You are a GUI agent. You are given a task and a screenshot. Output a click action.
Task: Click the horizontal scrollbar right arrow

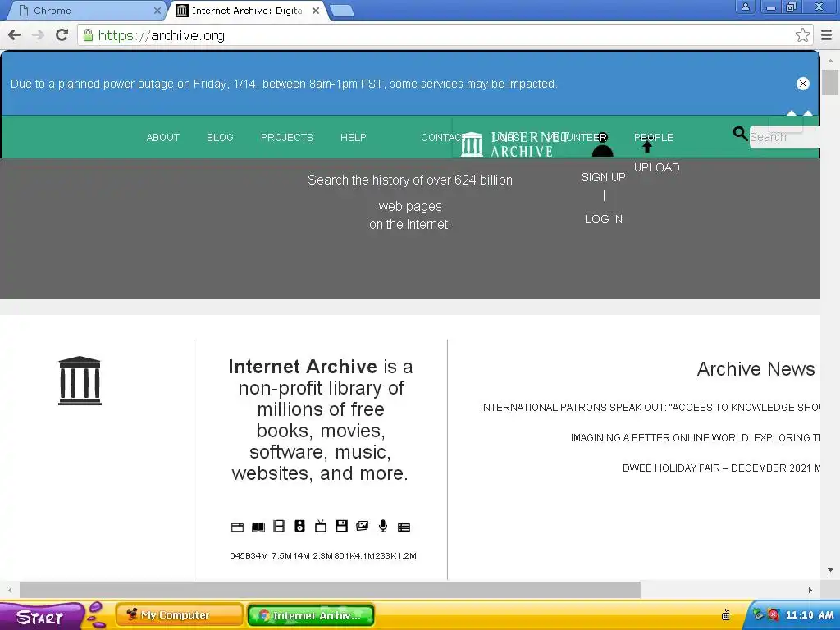(810, 591)
